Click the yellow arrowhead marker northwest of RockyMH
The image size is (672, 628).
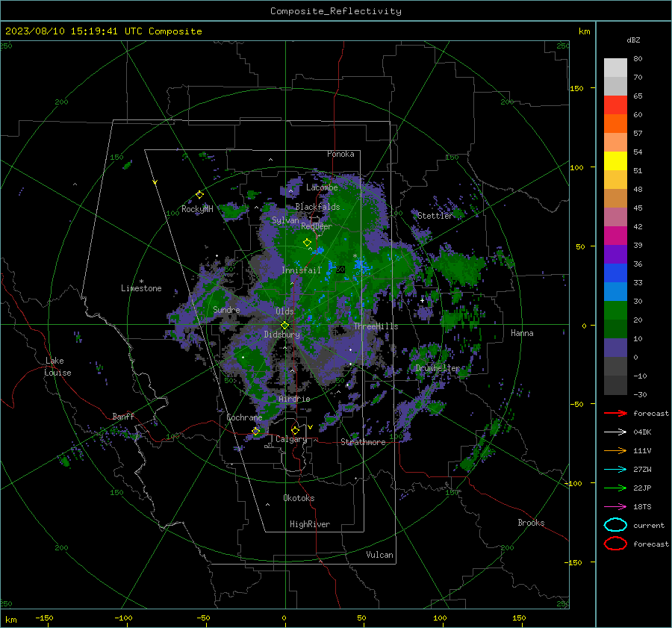tap(155, 182)
